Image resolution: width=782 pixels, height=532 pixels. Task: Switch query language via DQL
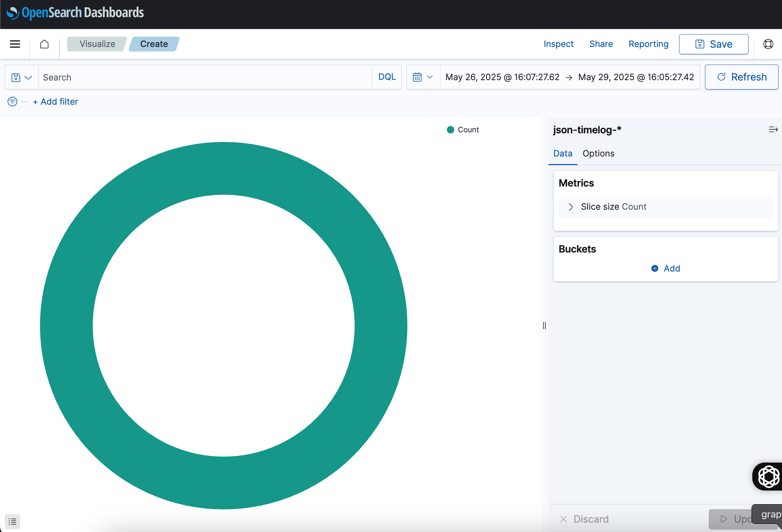387,77
